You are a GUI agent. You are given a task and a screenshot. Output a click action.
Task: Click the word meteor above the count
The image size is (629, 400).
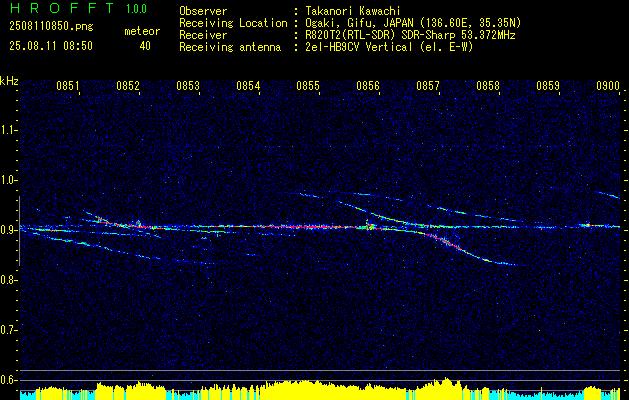[142, 31]
